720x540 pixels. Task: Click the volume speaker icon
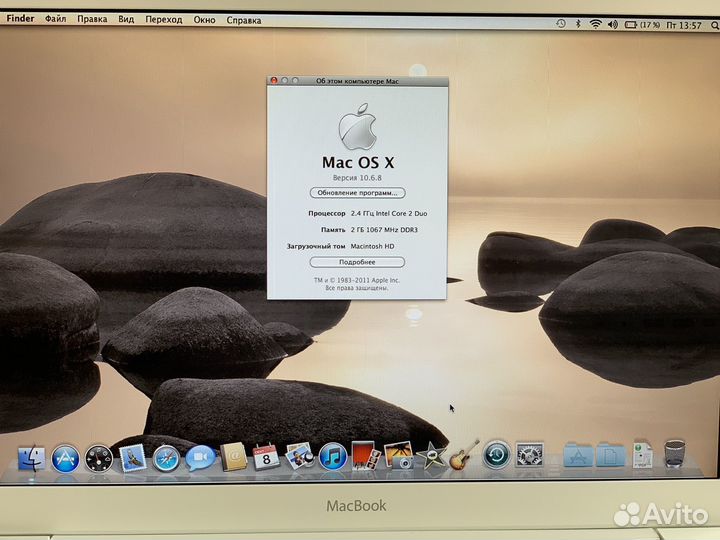pos(613,25)
